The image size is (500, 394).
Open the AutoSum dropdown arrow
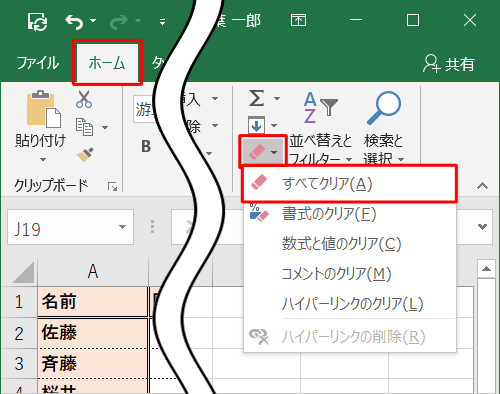click(277, 98)
